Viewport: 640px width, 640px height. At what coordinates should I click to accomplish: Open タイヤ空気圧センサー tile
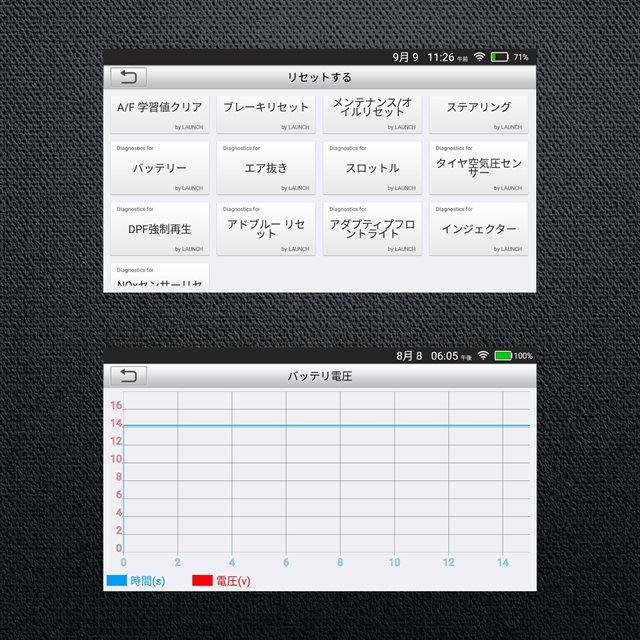478,168
